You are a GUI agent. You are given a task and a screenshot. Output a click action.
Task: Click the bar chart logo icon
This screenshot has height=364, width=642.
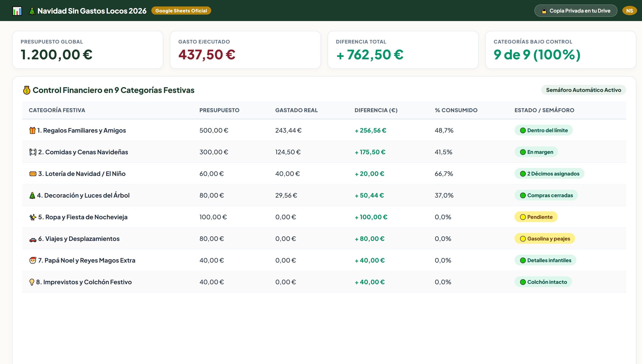[x=17, y=11]
